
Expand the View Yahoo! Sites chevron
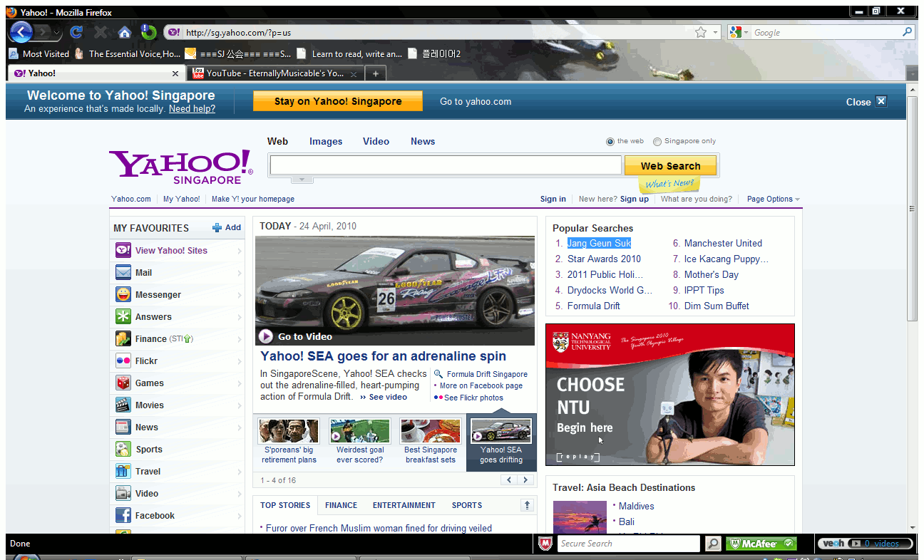(x=239, y=251)
